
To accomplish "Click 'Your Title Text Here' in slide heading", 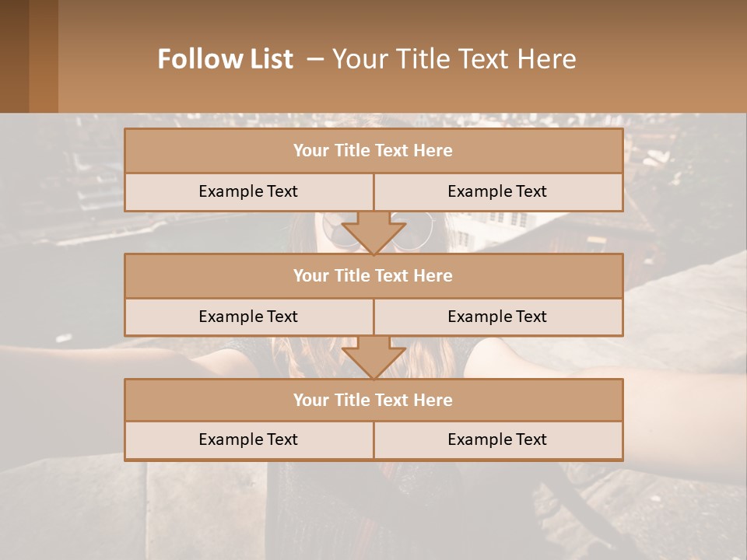I will pos(454,59).
